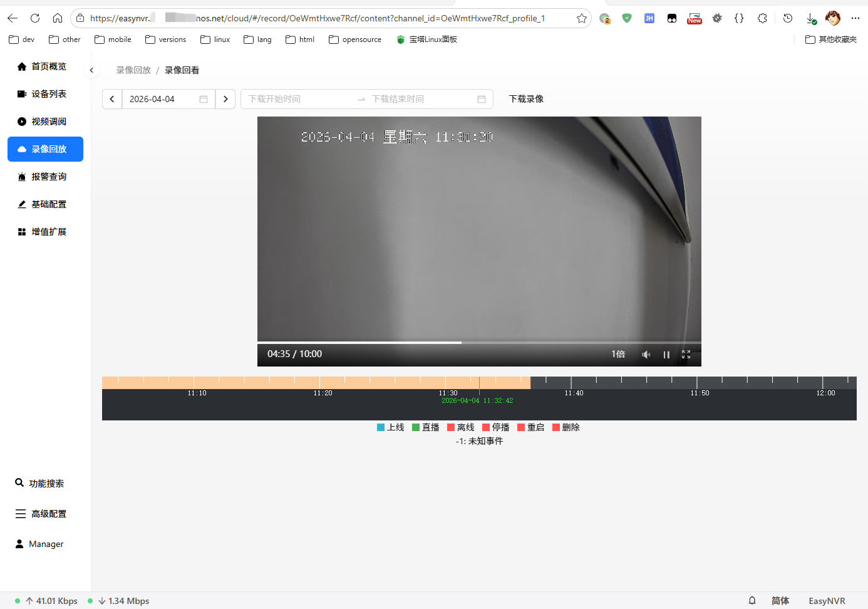
Task: Click the 下载录像 button
Action: pos(526,99)
